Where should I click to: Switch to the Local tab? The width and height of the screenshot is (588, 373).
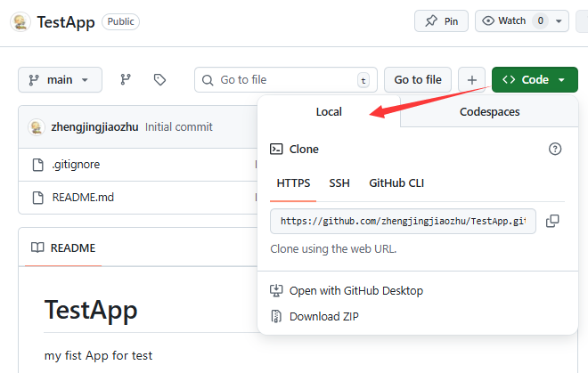(329, 111)
